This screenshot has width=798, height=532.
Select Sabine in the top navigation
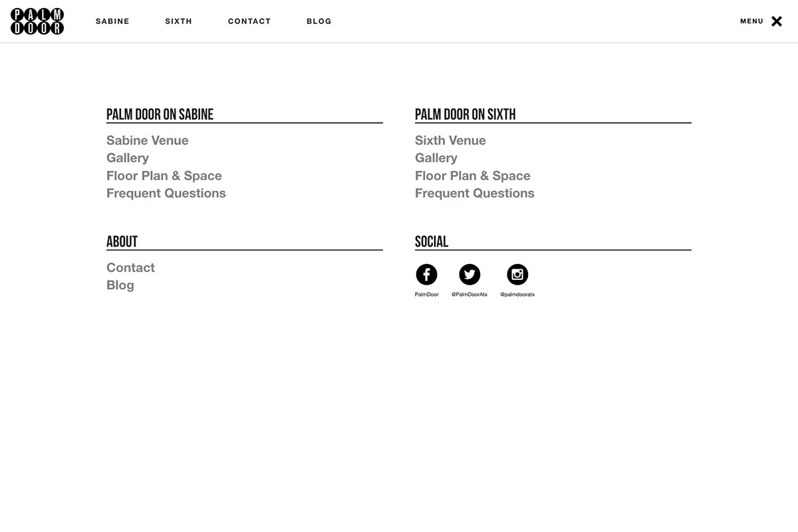112,21
